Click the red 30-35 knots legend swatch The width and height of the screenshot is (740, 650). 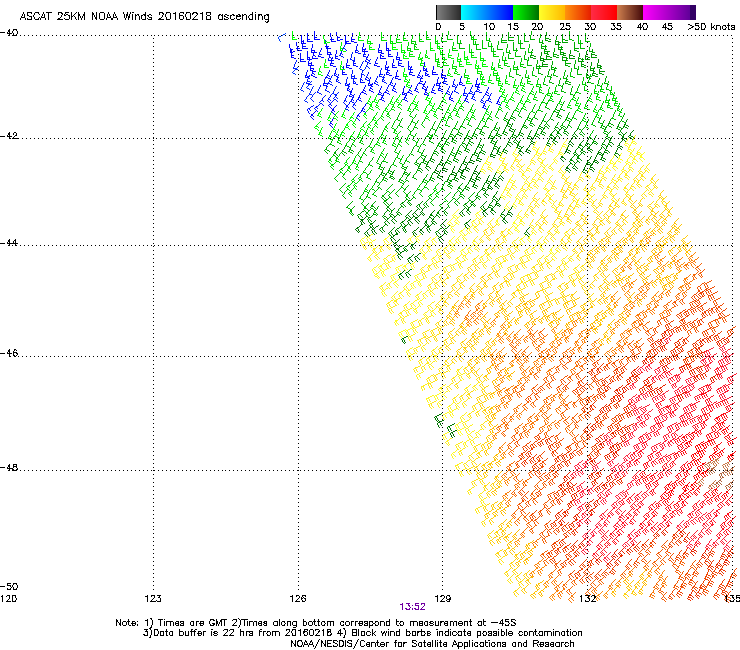pyautogui.click(x=604, y=12)
